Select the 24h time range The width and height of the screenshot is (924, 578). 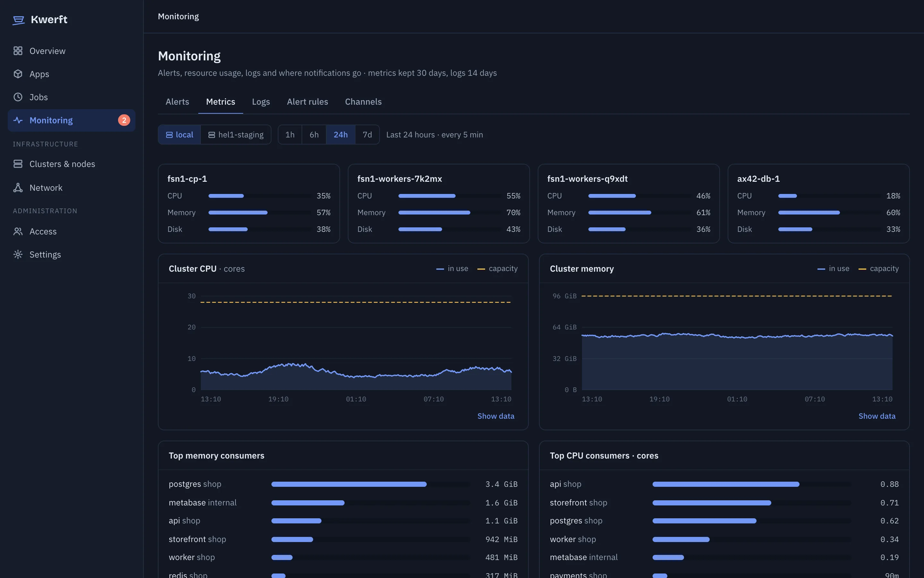click(341, 135)
